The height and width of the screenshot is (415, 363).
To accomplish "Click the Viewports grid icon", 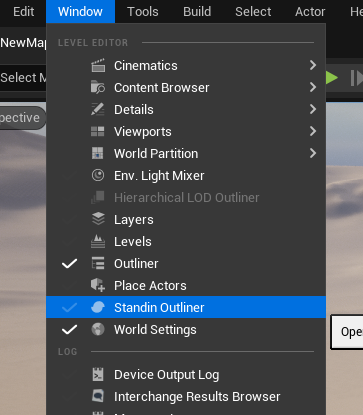I will [98, 131].
